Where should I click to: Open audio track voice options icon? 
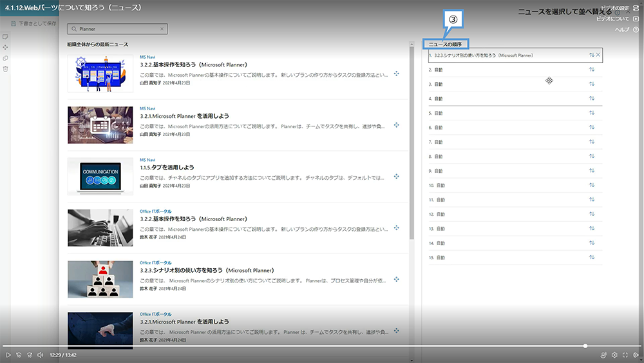point(603,355)
